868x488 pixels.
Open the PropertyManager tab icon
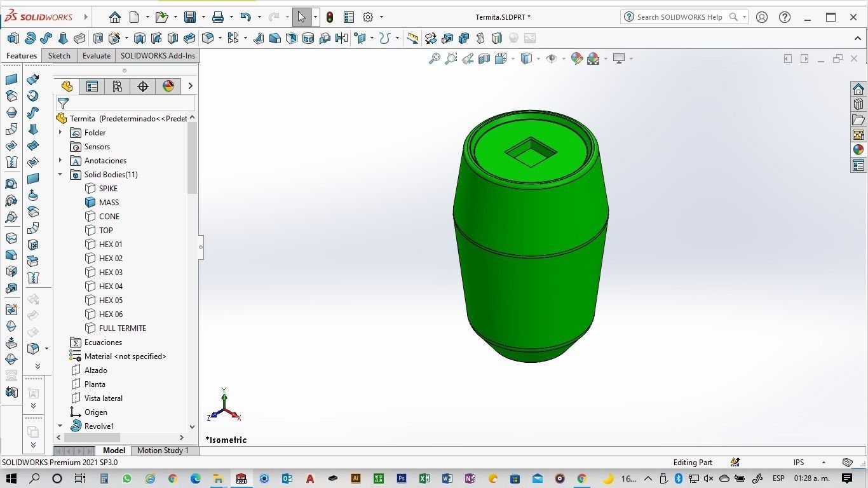tap(92, 86)
